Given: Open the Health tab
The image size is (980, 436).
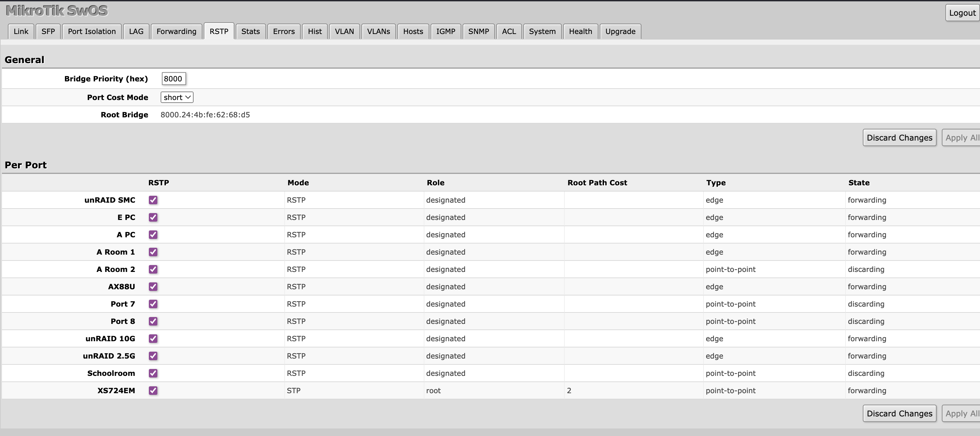Looking at the screenshot, I should [x=580, y=32].
